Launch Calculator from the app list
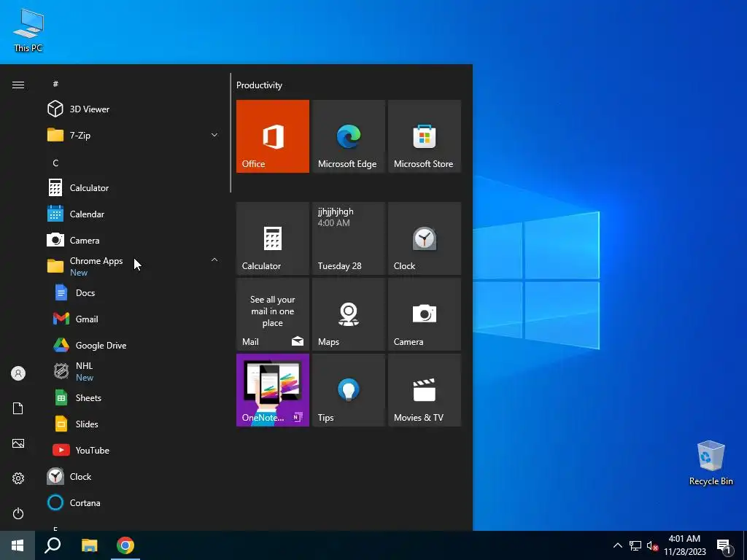747x560 pixels. click(133, 187)
